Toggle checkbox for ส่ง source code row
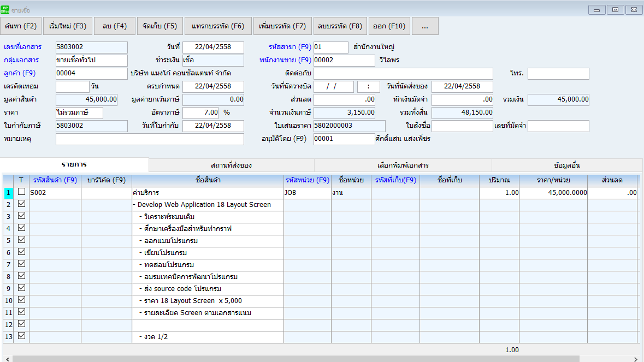This screenshot has width=644, height=362. (x=21, y=288)
